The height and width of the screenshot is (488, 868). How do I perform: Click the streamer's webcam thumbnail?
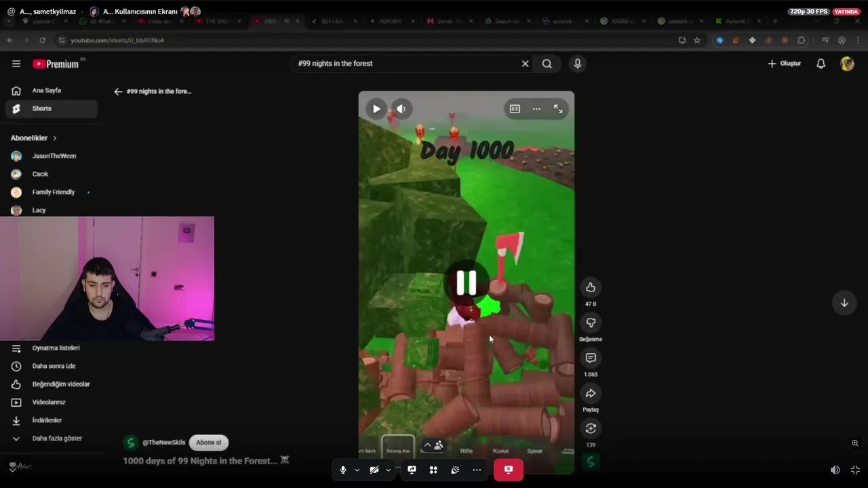pyautogui.click(x=107, y=279)
